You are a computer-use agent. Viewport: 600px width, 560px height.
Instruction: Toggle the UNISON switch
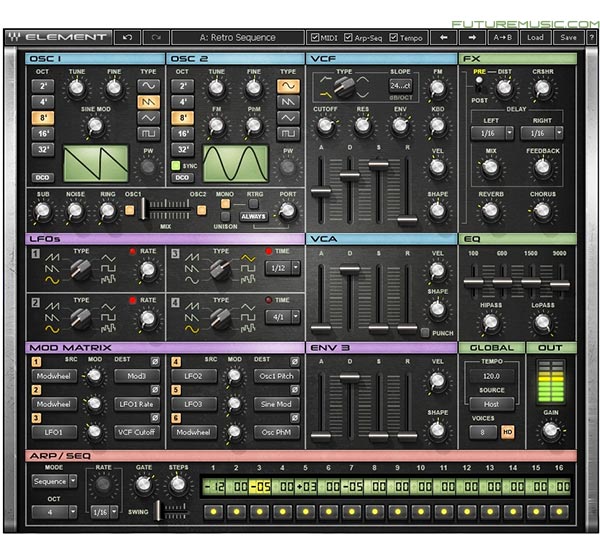pyautogui.click(x=225, y=217)
